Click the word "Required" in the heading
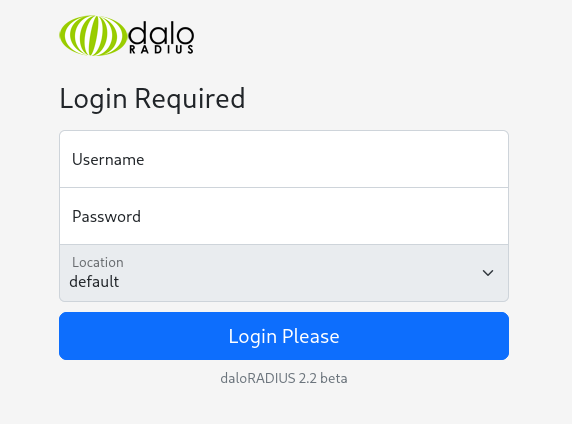 [190, 99]
